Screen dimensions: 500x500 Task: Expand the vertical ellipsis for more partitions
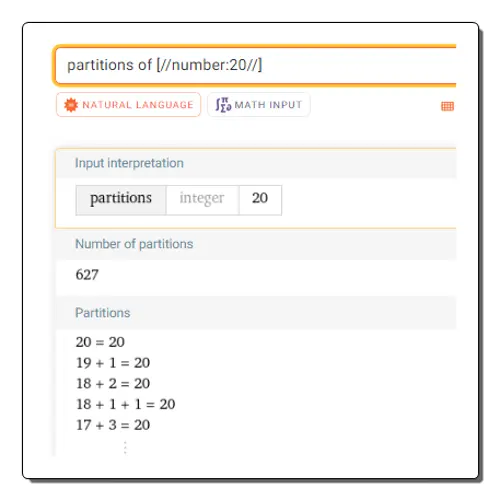125,448
